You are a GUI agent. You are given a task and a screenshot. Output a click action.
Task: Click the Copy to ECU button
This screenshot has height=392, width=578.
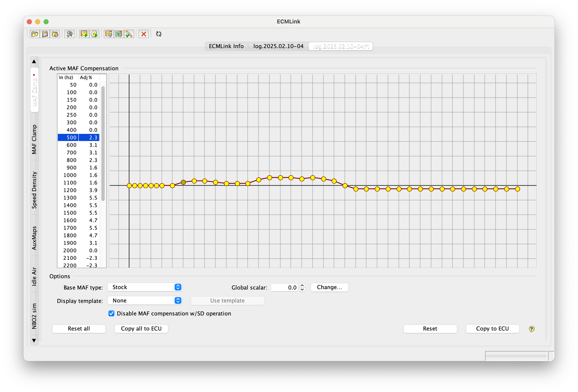point(492,329)
